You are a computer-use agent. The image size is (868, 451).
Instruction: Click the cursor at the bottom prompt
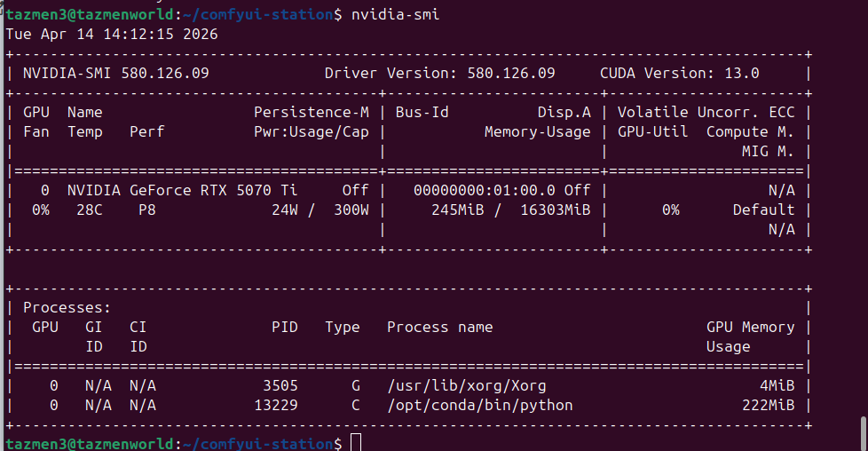(356, 443)
